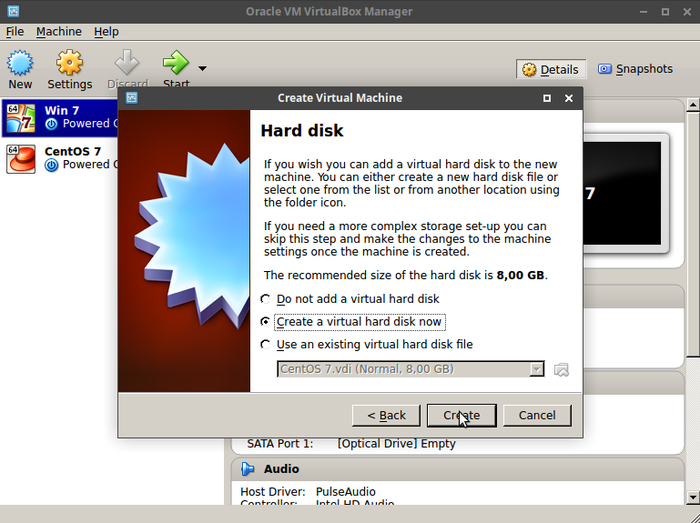This screenshot has height=523, width=700.
Task: Close the Create Virtual Machine dialog
Action: tap(569, 98)
